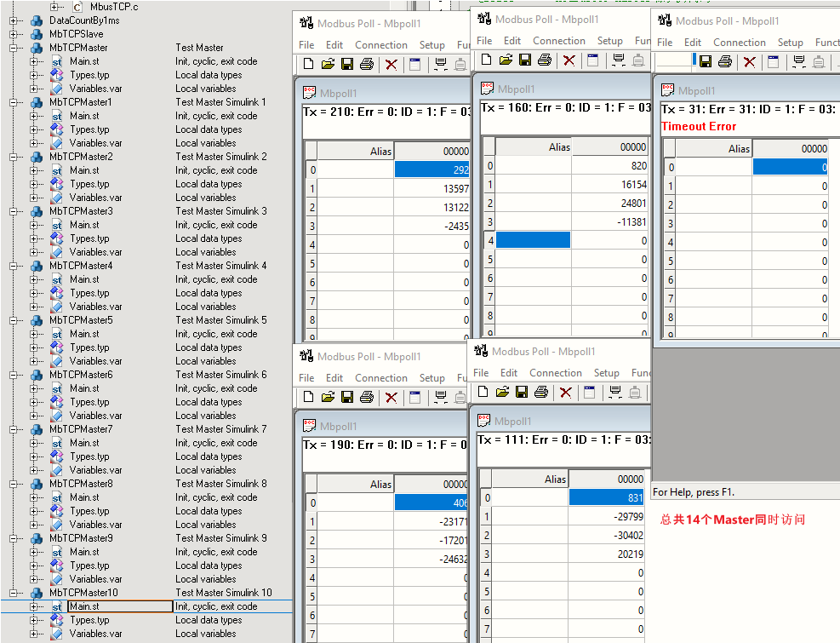The height and width of the screenshot is (643, 840).
Task: Click Connect icon in Tx = 111 window toolbar
Action: tap(615, 392)
